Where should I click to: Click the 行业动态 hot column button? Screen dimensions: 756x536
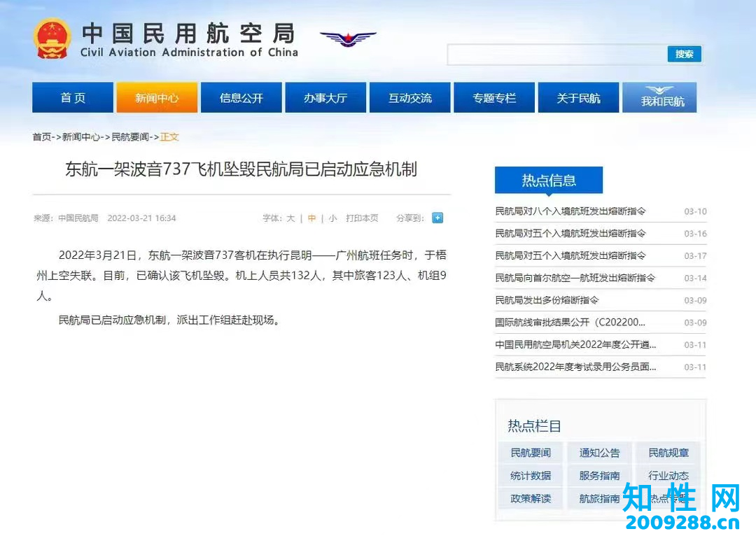pyautogui.click(x=668, y=476)
